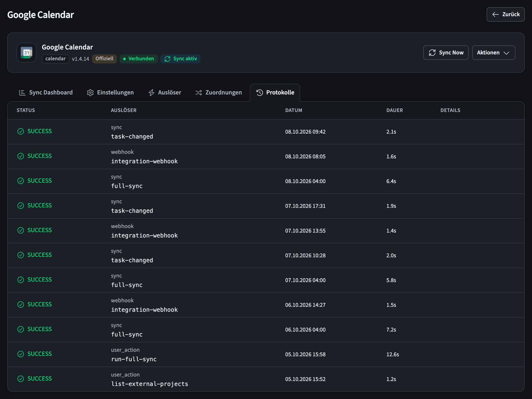Screen dimensions: 532x399
Task: Click the success checkmark icon of run-full-sync row
Action: click(21, 354)
